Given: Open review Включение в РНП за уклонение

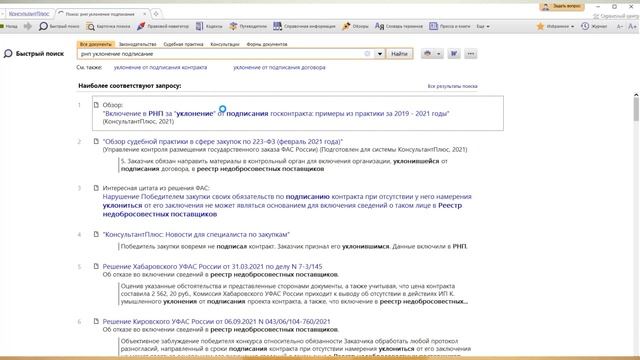Looking at the screenshot, I should [276, 113].
